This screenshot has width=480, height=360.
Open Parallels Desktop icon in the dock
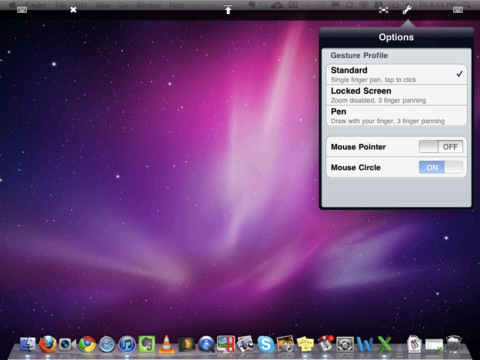pyautogui.click(x=226, y=344)
